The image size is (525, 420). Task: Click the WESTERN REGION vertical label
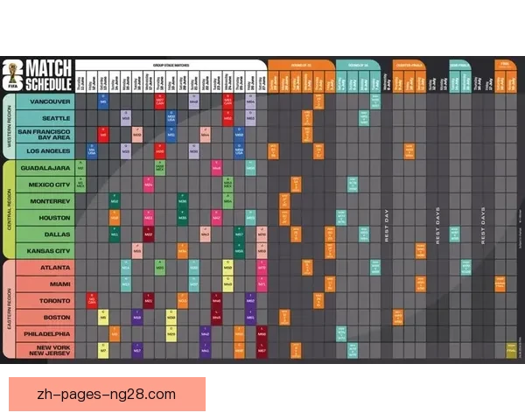pos(9,126)
